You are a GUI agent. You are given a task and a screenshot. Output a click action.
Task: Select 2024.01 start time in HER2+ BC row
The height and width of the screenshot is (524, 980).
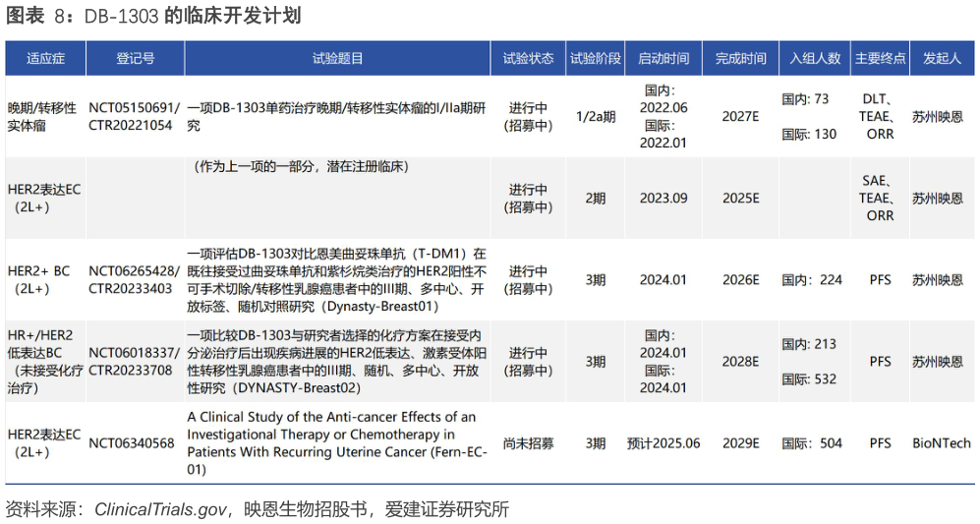tap(663, 280)
